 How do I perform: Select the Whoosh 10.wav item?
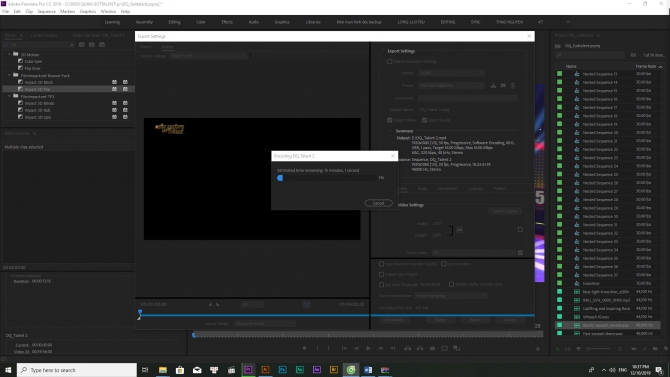596,317
